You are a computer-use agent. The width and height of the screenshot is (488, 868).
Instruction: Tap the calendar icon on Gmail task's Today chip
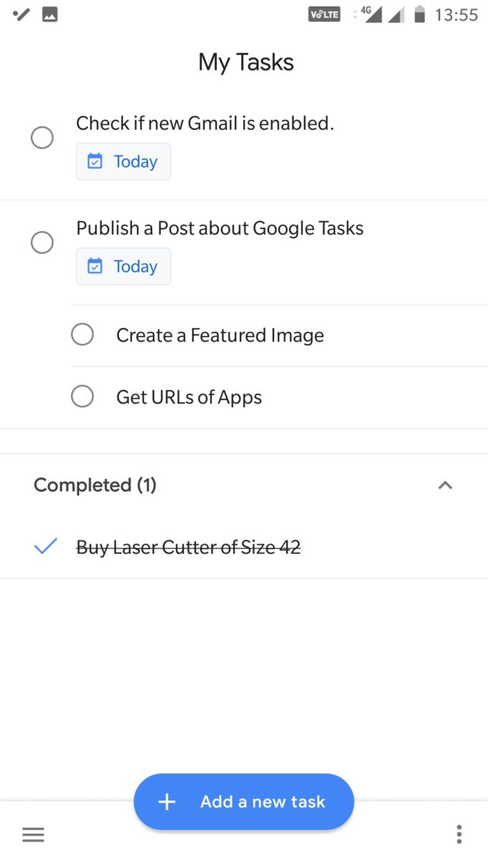(x=95, y=162)
